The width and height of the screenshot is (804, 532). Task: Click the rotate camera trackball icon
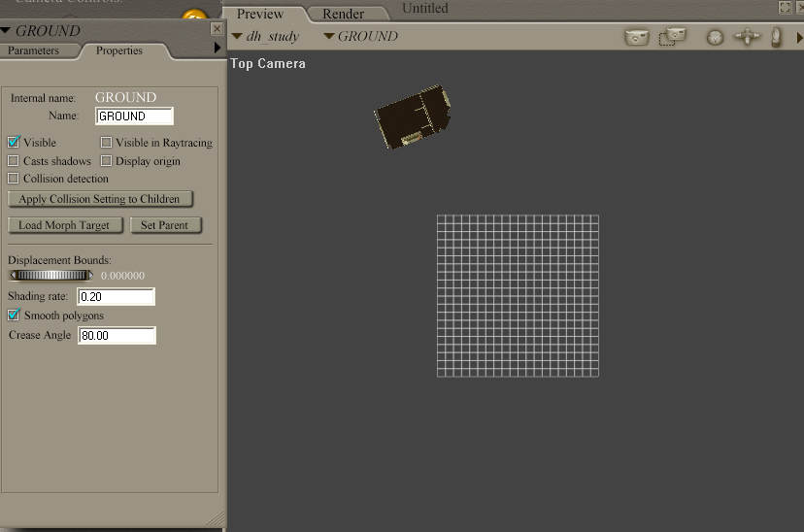(x=715, y=38)
